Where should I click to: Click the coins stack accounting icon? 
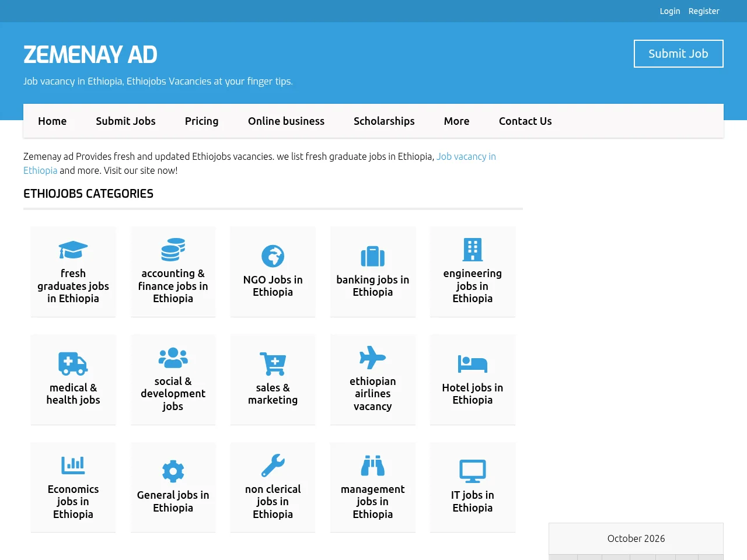173,250
